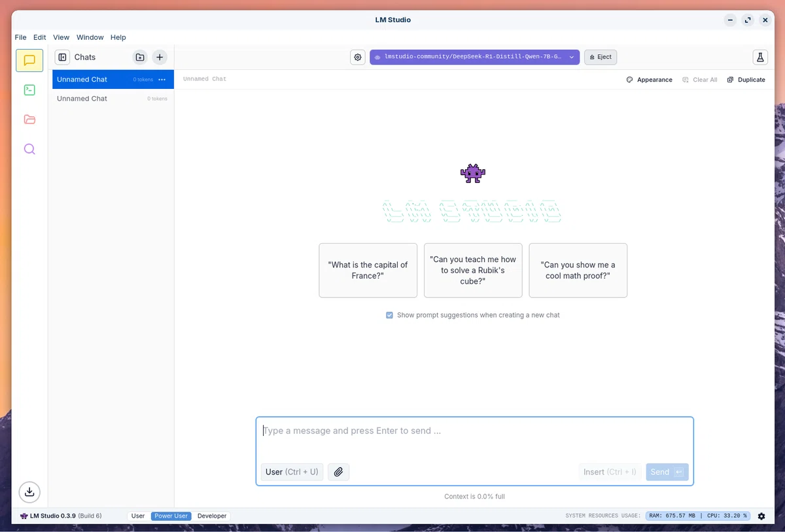This screenshot has height=532, width=785.
Task: Open the Discover search icon
Action: coord(29,149)
